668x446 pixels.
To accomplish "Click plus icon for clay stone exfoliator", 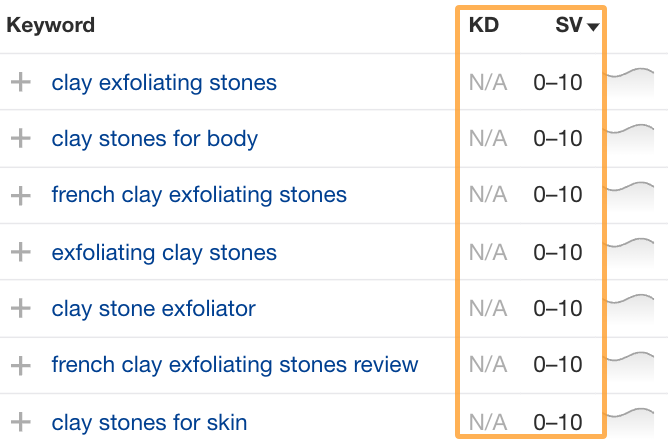I will coord(21,308).
